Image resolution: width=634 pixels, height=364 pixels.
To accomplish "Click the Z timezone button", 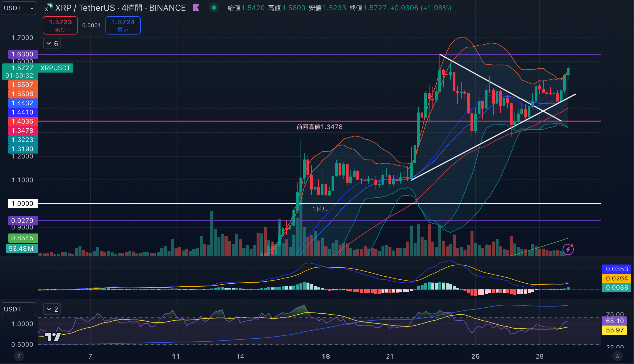I will coord(19,356).
